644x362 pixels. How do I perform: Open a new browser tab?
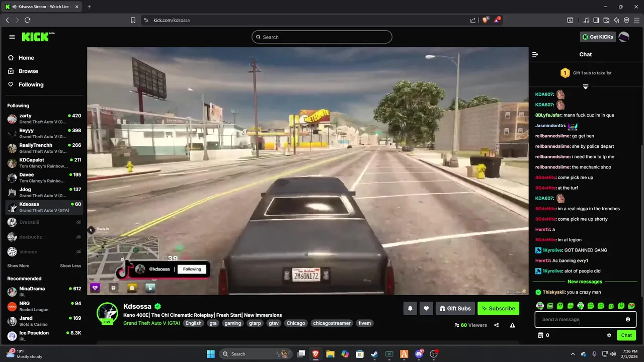[x=89, y=7]
